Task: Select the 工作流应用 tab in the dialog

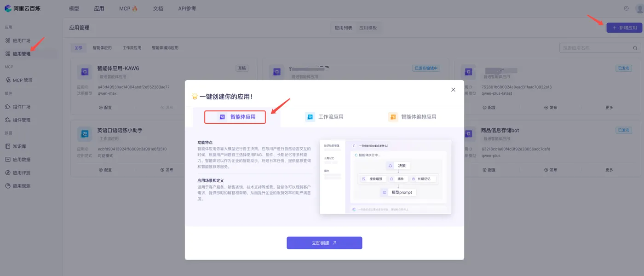Action: [x=324, y=117]
